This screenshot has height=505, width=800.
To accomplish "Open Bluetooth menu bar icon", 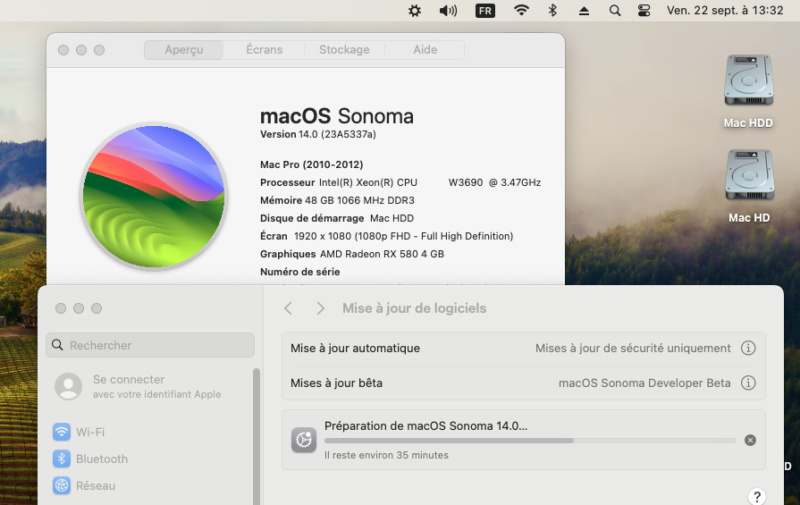I will tap(552, 10).
